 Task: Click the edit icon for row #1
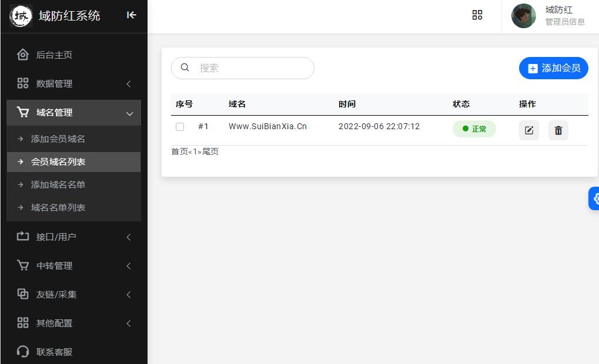click(x=528, y=130)
